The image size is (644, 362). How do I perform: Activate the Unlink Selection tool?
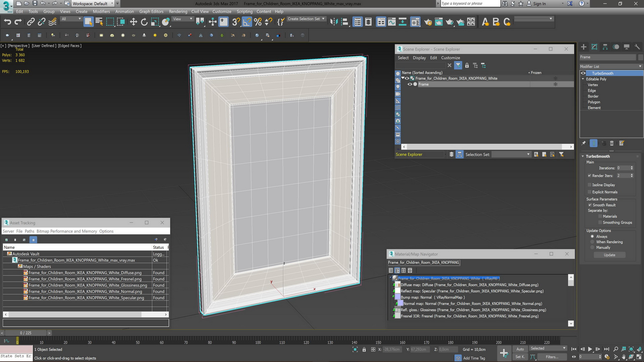[x=42, y=22]
